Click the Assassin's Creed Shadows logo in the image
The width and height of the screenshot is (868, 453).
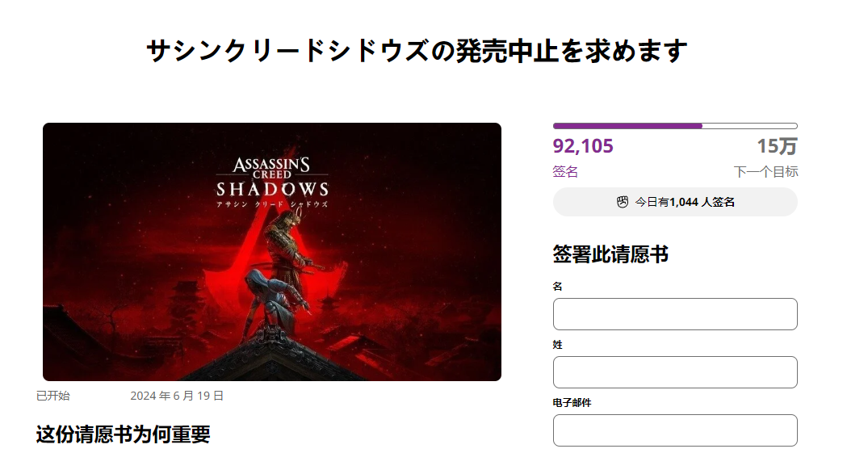point(272,182)
